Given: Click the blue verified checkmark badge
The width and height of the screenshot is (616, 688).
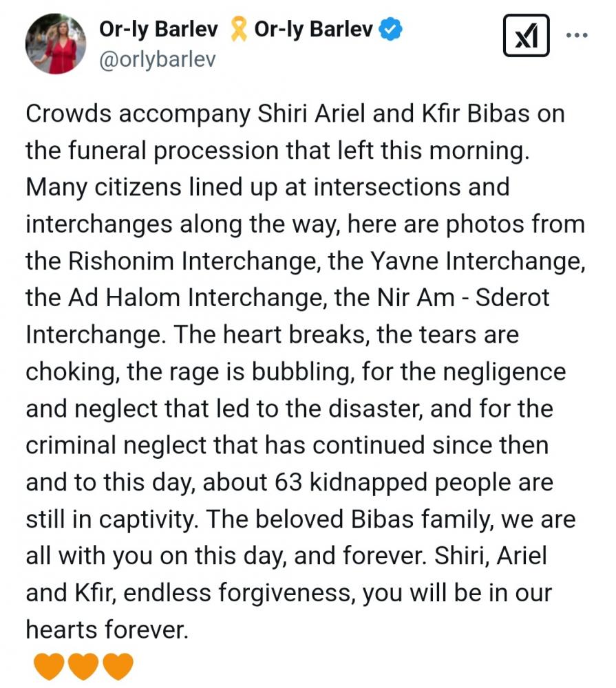Looking at the screenshot, I should coord(390,30).
